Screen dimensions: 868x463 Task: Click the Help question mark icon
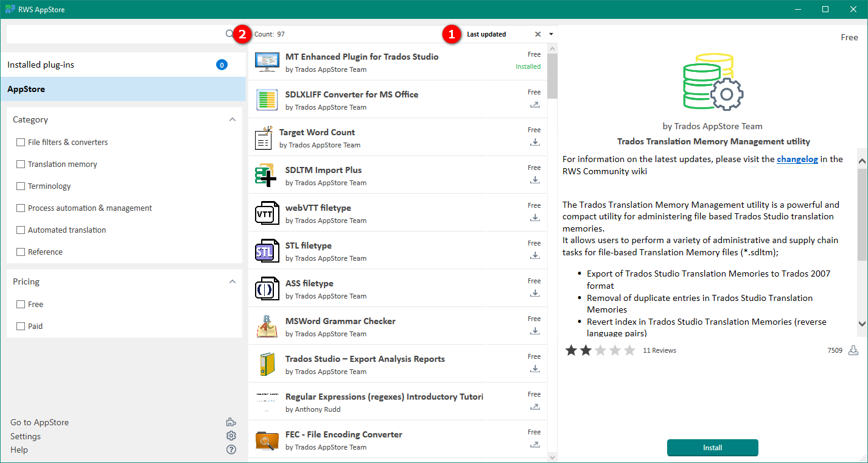(x=231, y=450)
